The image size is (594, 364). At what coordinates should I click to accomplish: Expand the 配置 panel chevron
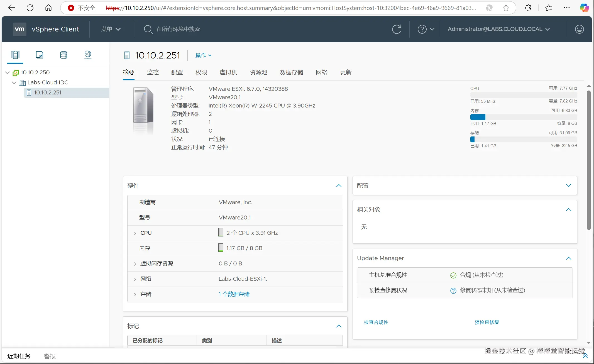[568, 185]
